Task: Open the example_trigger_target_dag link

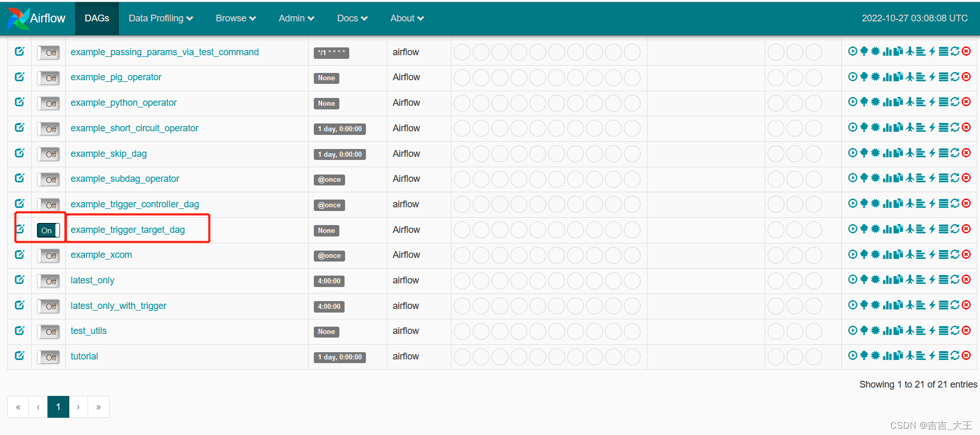Action: [x=128, y=230]
